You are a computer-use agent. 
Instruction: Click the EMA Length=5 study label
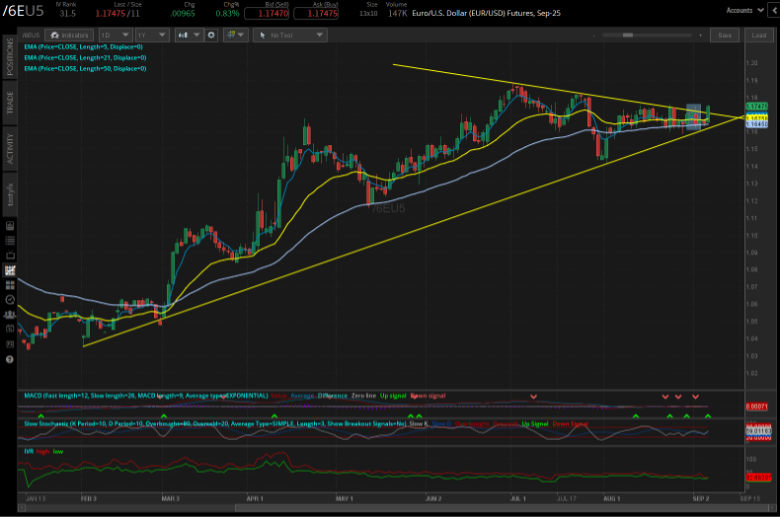pyautogui.click(x=83, y=47)
